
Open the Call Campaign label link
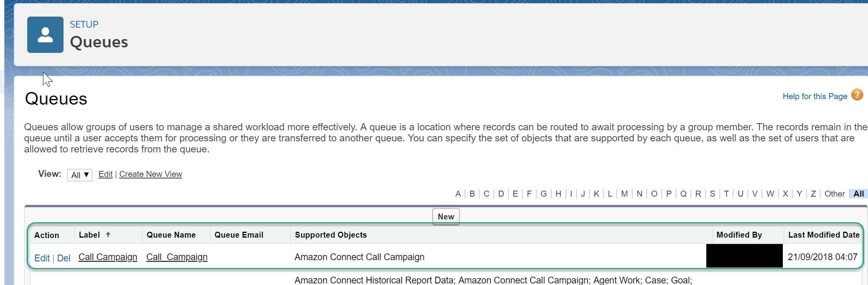click(x=108, y=257)
